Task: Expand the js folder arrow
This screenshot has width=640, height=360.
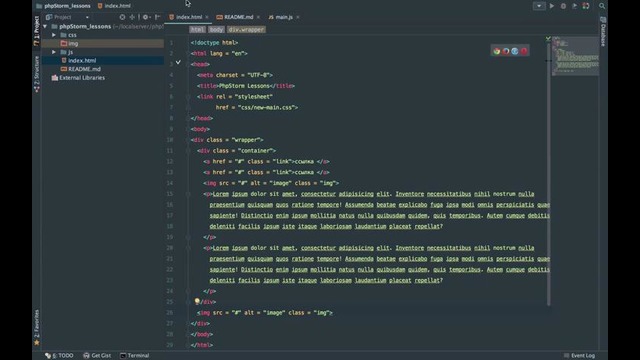Action: (x=54, y=52)
